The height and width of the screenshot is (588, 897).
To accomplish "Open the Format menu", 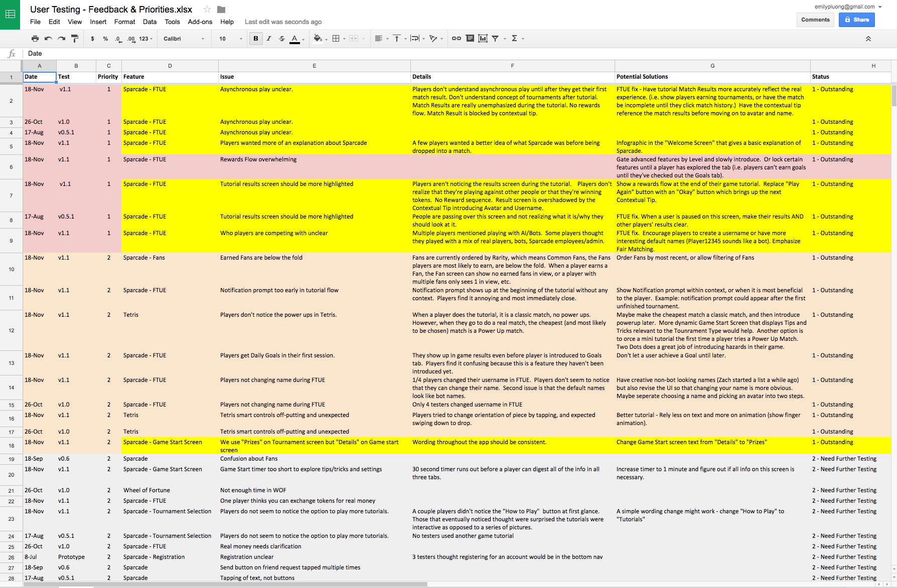I will [x=125, y=22].
